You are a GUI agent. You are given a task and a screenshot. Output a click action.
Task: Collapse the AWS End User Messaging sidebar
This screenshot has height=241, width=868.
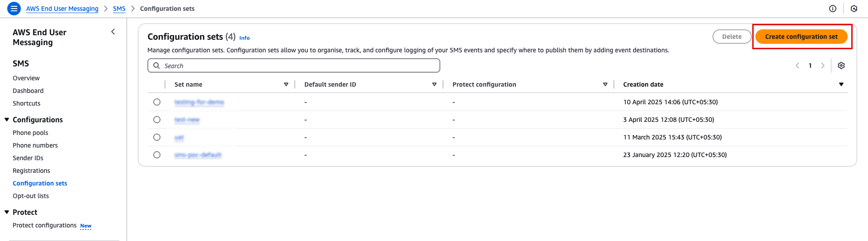[x=113, y=32]
